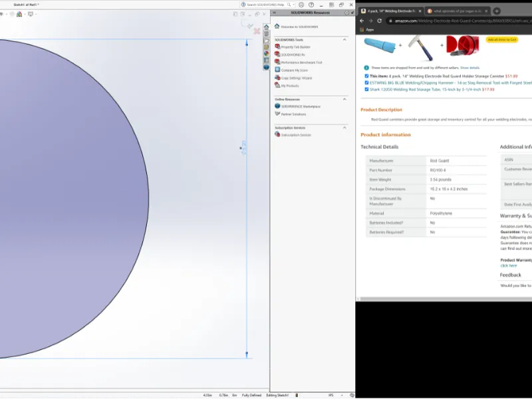Open the SOLIDWORKS Help question mark icon
The image size is (532, 399).
pos(311,5)
